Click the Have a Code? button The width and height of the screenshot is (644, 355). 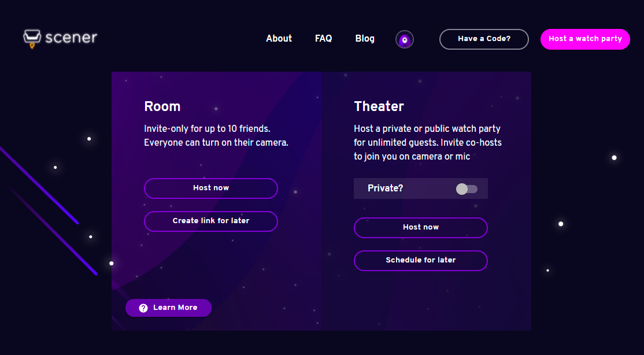pos(484,39)
